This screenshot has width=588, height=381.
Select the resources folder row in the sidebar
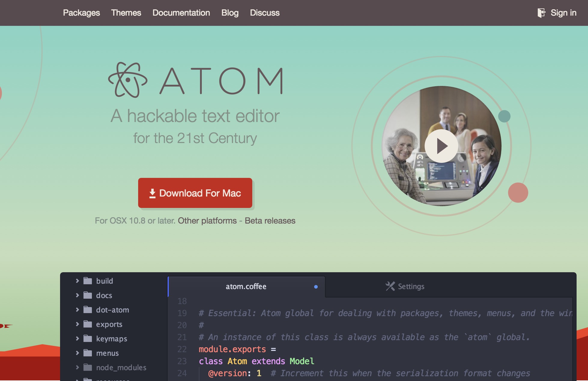click(111, 379)
